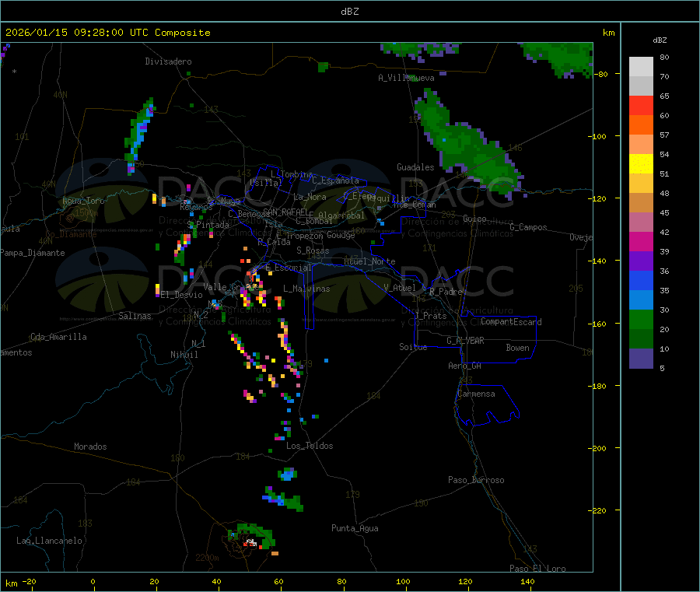Select the 'S_Rosas' place label
Screen dimensions: 700x592
pos(313,250)
